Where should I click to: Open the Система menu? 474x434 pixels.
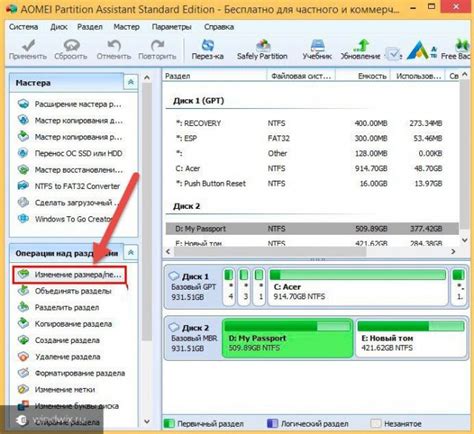(23, 27)
